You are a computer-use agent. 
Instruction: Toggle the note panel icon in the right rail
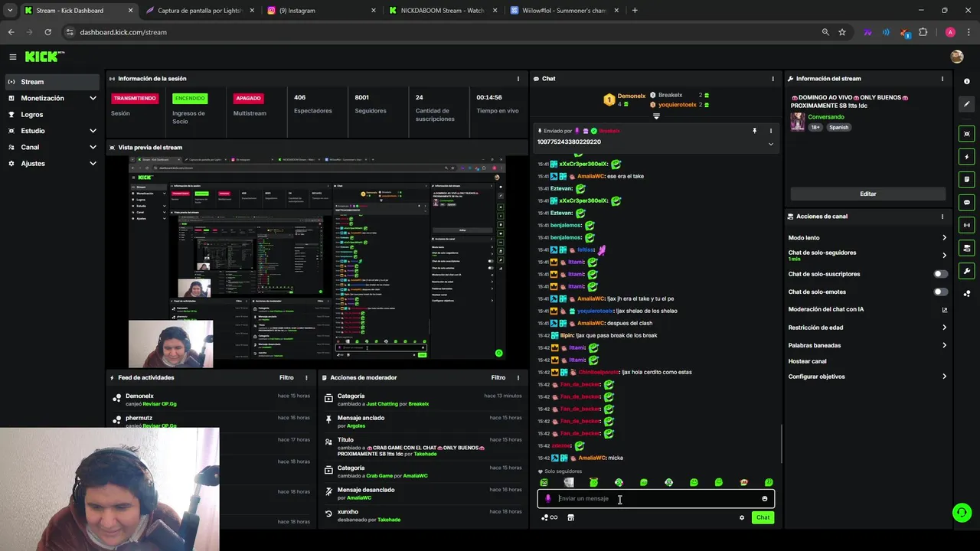(x=967, y=179)
